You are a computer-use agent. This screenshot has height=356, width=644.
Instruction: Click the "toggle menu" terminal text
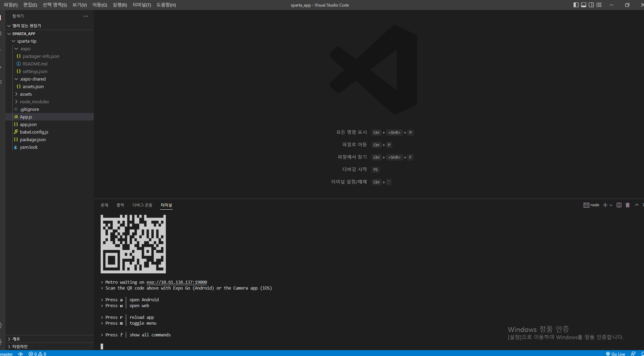click(143, 323)
